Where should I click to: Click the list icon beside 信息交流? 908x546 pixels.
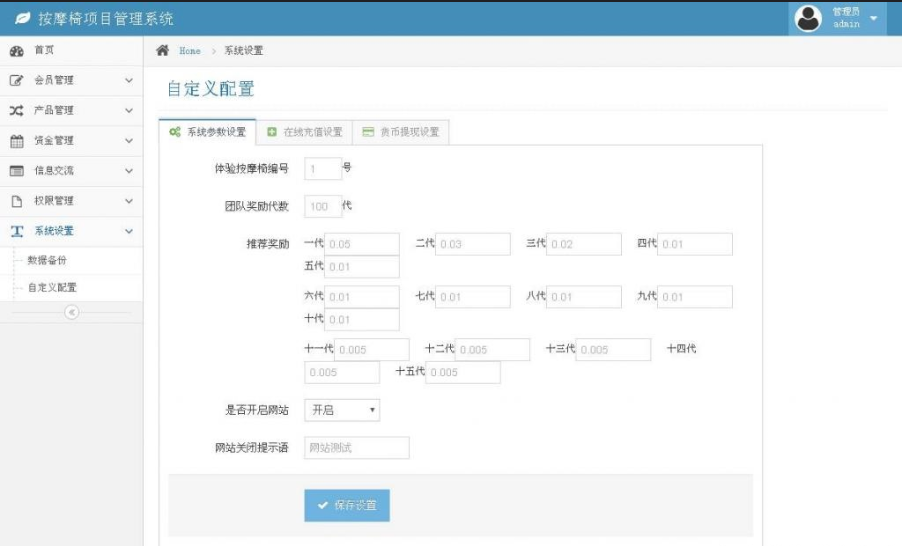click(x=17, y=171)
